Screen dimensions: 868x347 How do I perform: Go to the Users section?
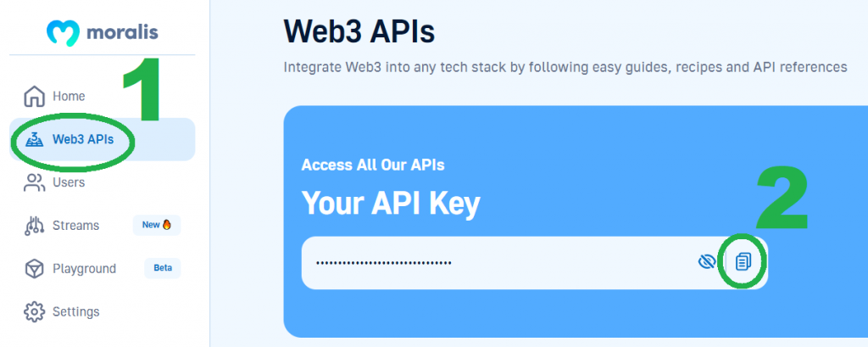69,182
